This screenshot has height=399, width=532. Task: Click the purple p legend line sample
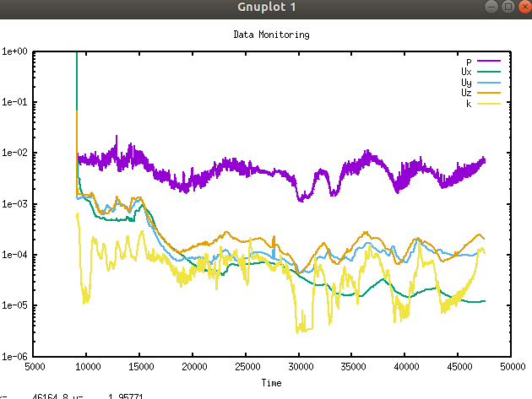click(489, 61)
